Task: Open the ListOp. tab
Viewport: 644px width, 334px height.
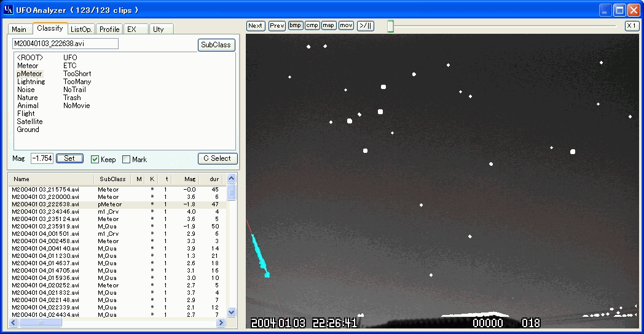Action: point(81,29)
